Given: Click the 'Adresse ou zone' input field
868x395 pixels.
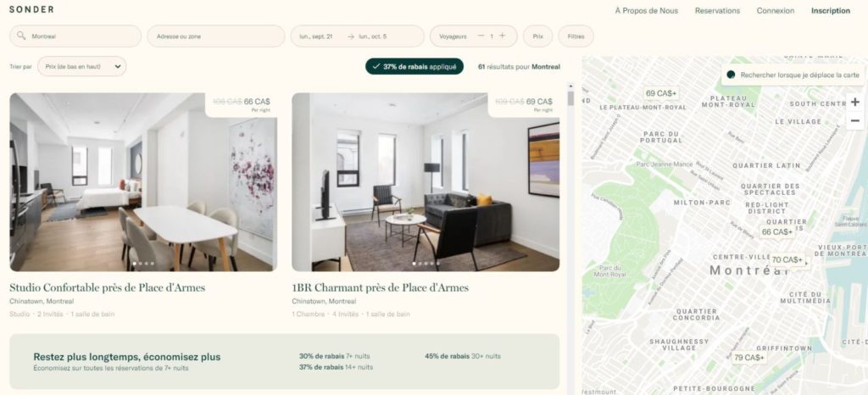Looking at the screenshot, I should pyautogui.click(x=216, y=36).
